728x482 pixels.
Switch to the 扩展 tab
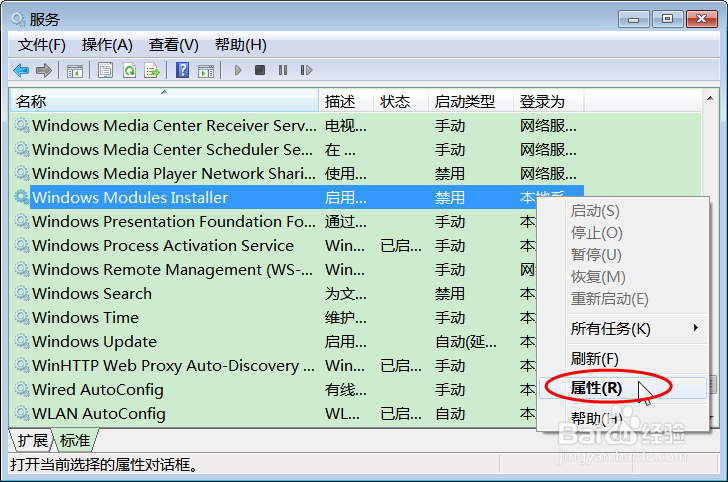[32, 440]
